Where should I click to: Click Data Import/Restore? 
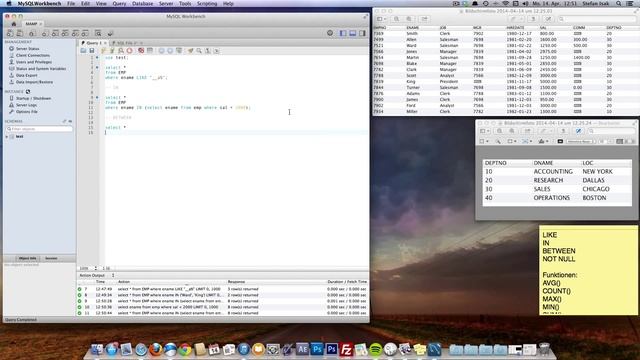34,82
